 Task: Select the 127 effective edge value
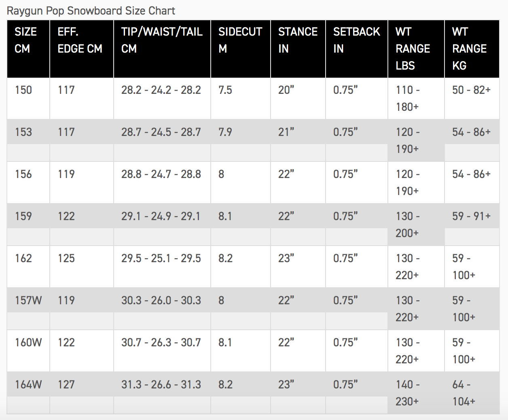66,384
